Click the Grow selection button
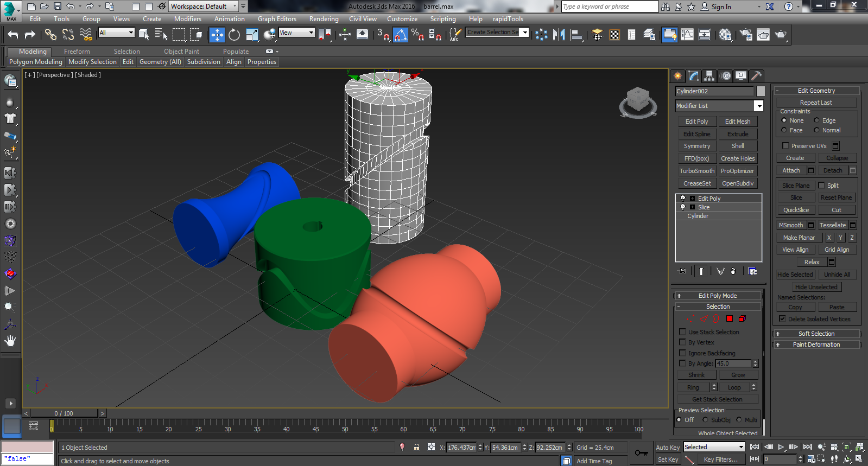This screenshot has width=868, height=466. tap(738, 375)
